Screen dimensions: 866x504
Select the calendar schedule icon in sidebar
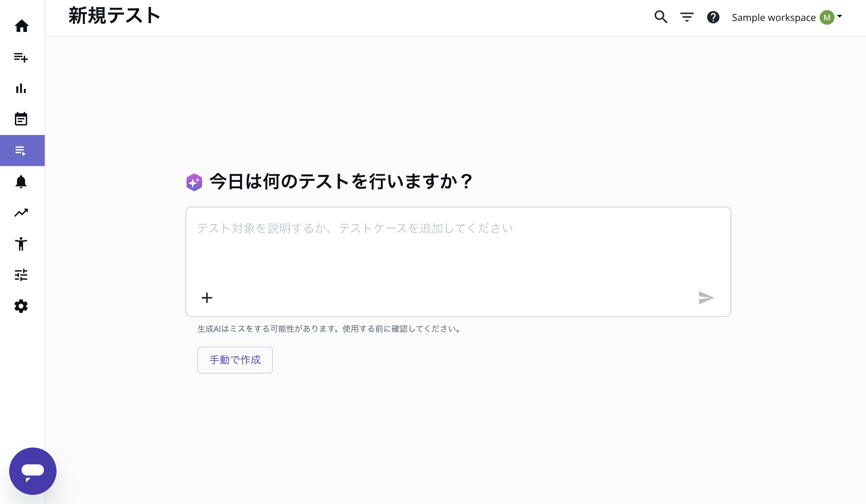(x=22, y=119)
